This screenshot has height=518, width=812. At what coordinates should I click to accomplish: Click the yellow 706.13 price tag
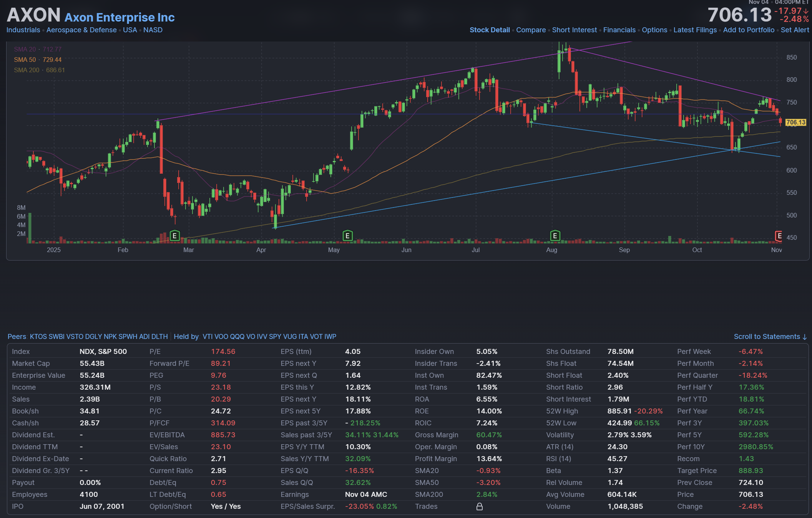coord(795,122)
